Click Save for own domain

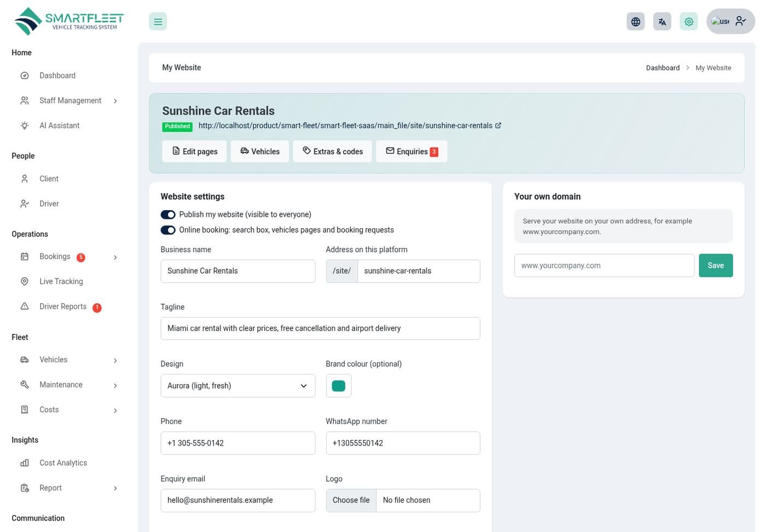click(716, 265)
